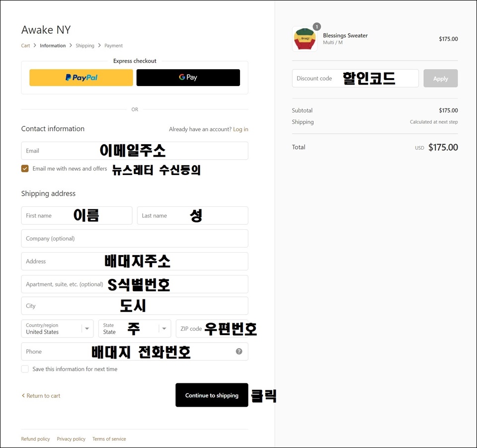Uncheck Email me with news and offers
Image resolution: width=477 pixels, height=448 pixels.
pos(25,169)
